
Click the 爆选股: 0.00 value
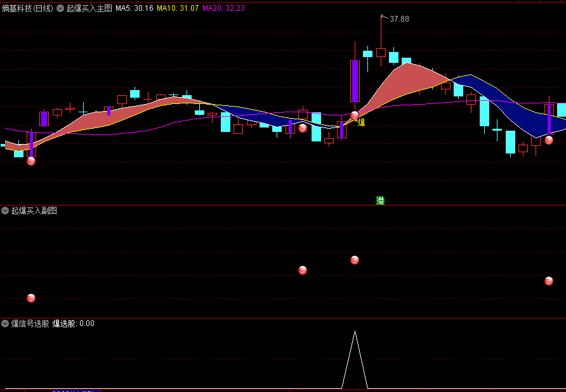click(73, 323)
